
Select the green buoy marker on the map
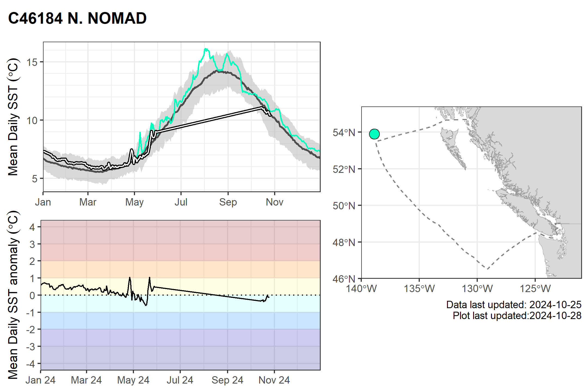point(374,134)
